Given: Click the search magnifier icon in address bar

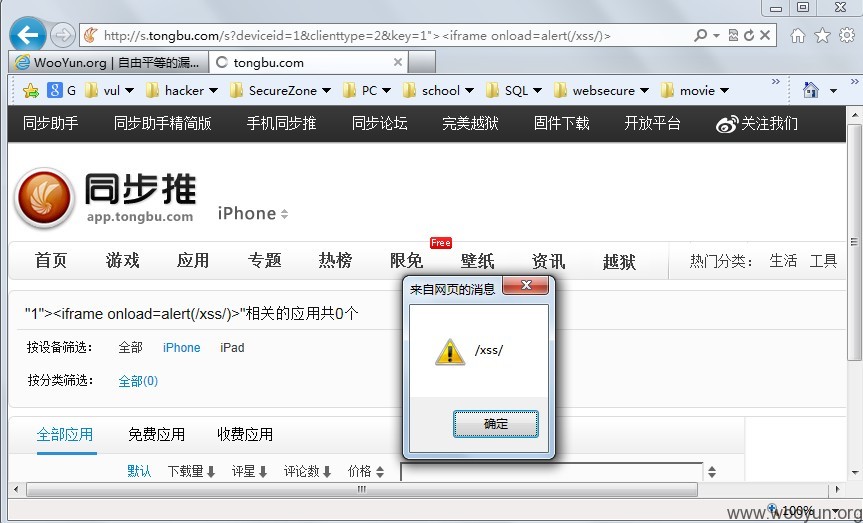Looking at the screenshot, I should point(700,35).
